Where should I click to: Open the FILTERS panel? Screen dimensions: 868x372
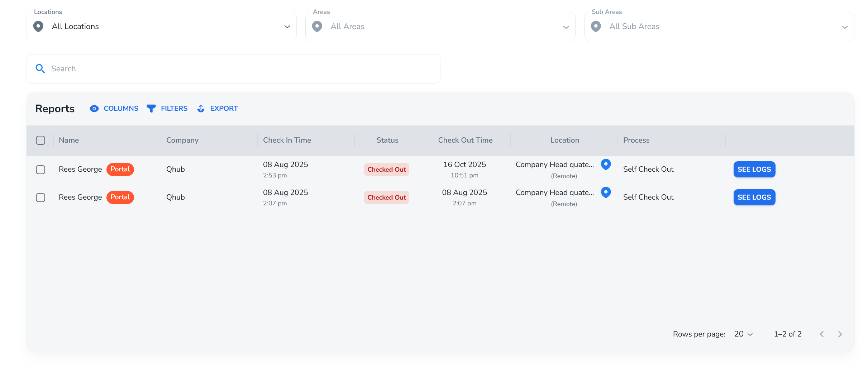(x=167, y=109)
